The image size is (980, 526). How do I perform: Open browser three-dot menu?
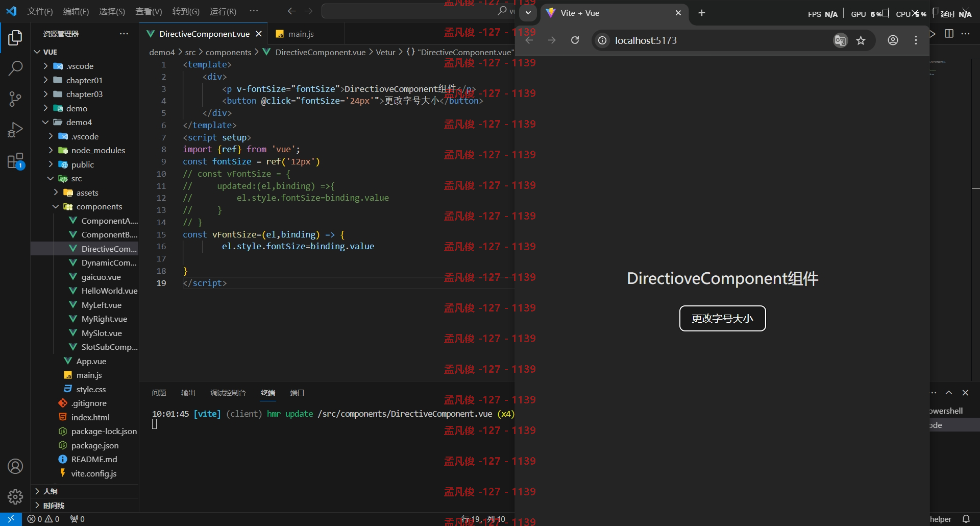(x=916, y=40)
